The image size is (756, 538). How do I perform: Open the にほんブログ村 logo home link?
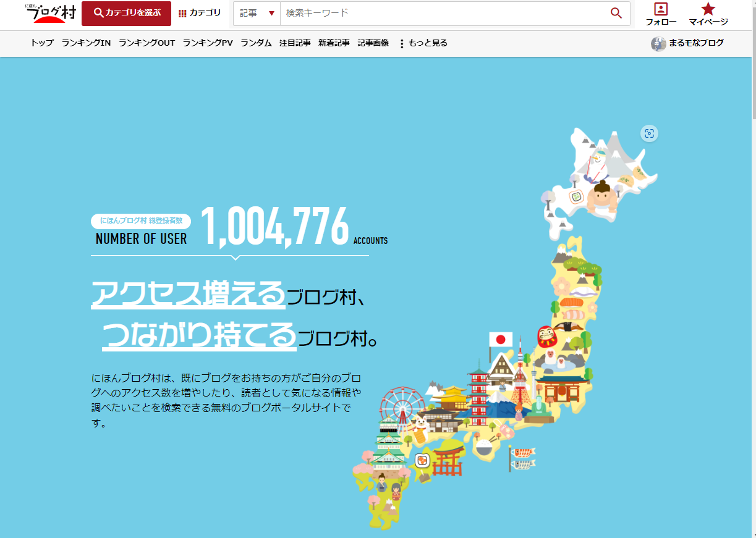point(50,14)
